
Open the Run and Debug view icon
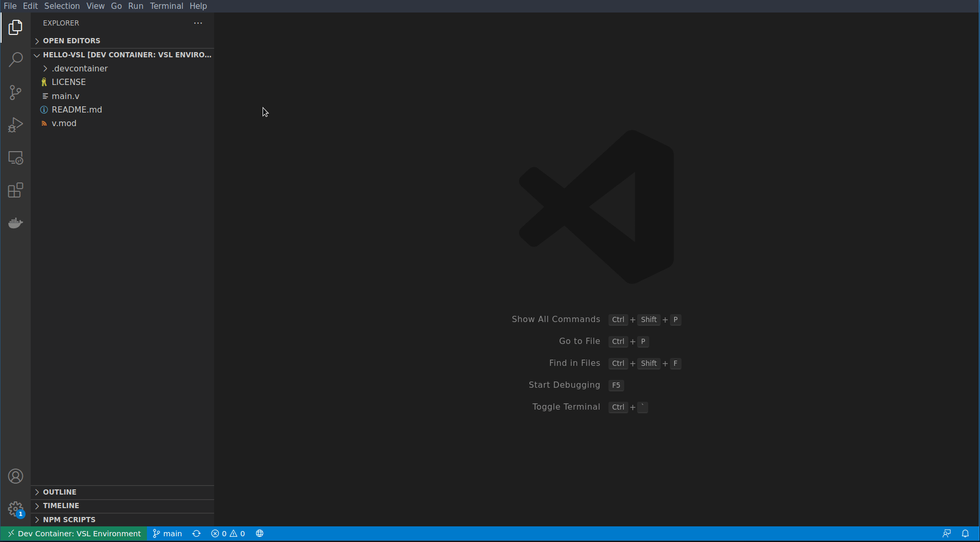click(16, 125)
